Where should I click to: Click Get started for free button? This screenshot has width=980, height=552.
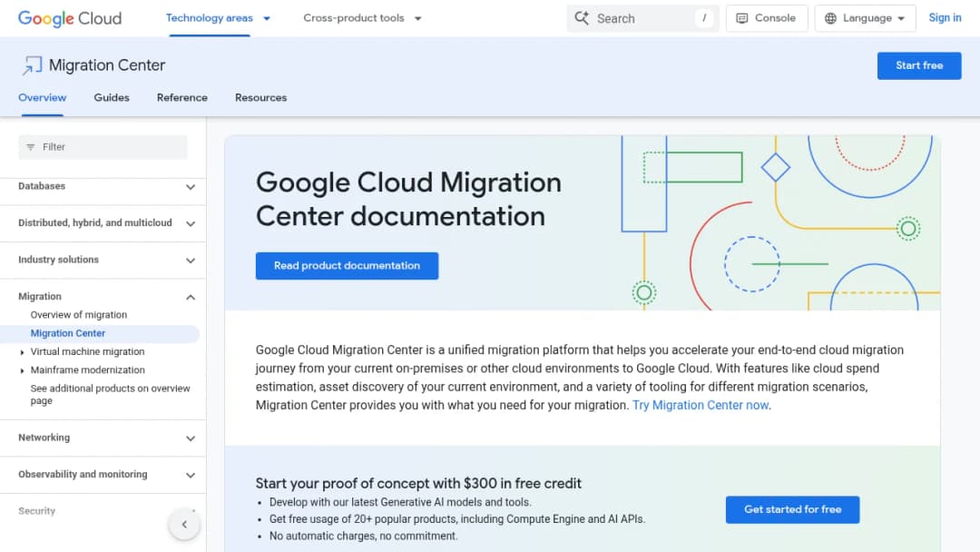[x=792, y=509]
